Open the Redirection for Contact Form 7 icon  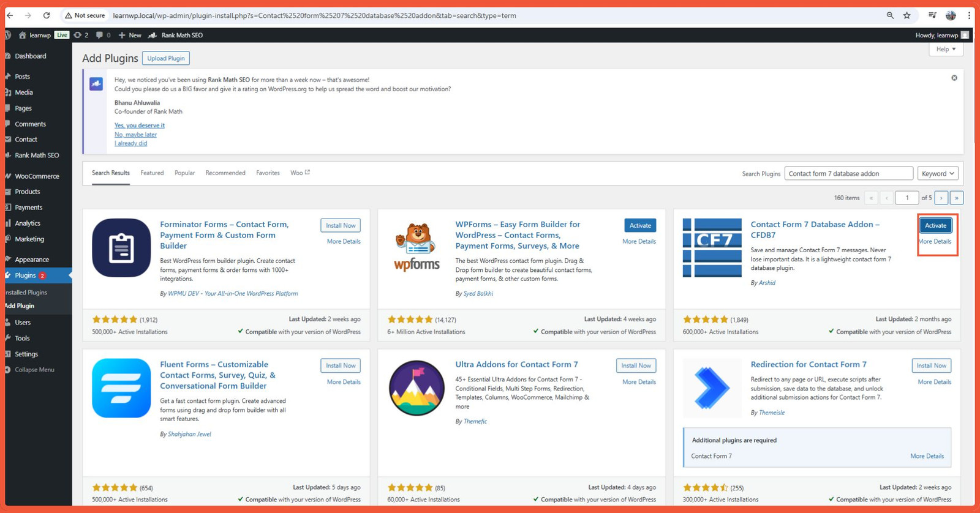pyautogui.click(x=712, y=388)
